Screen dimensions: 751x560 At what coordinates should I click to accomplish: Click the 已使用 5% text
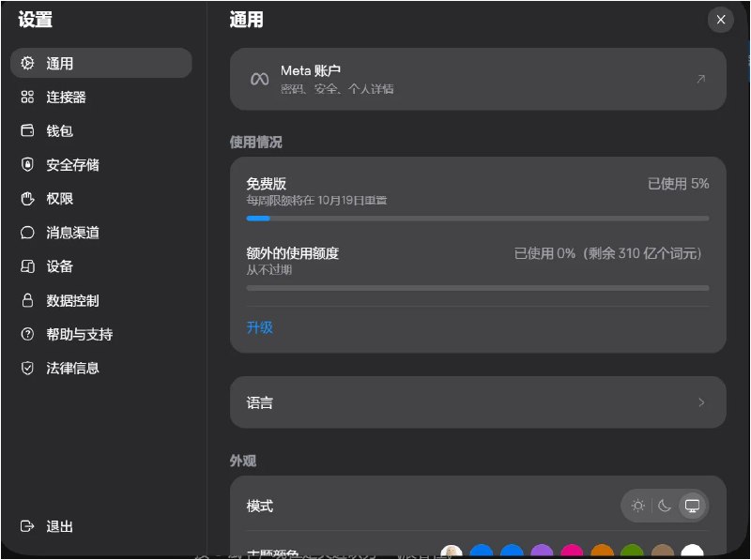point(678,184)
